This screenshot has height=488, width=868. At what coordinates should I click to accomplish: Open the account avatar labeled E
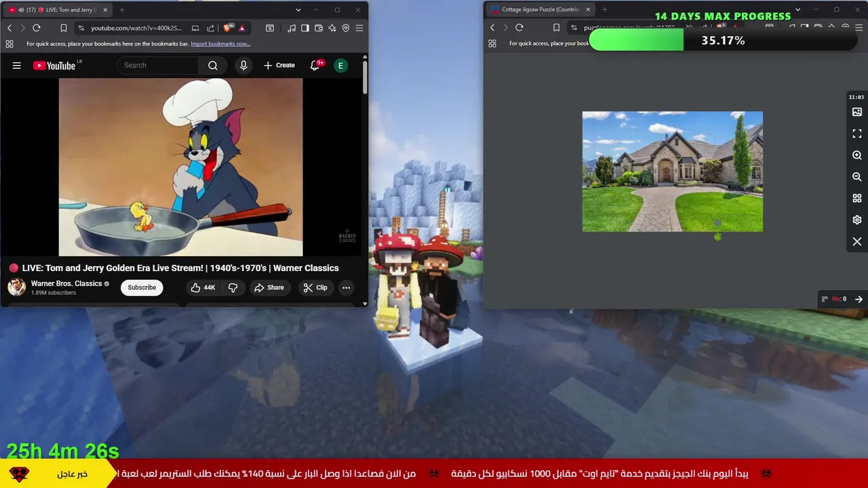341,66
